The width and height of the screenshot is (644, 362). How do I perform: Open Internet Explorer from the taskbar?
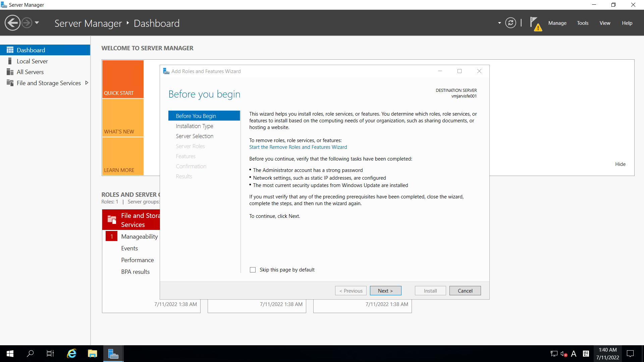[x=72, y=354]
